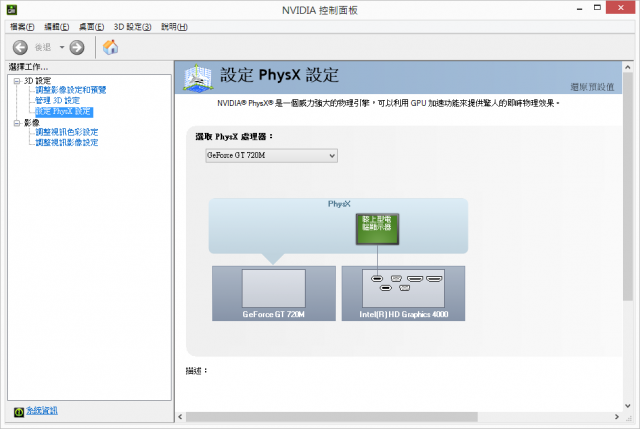Image resolution: width=640 pixels, height=429 pixels.
Task: Open the 3D 設定(3) menu
Action: [x=132, y=27]
